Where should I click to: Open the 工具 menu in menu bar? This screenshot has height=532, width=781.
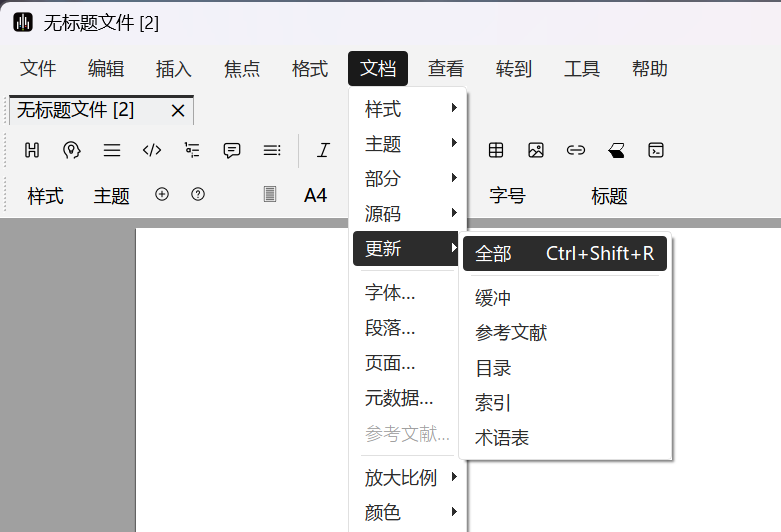point(582,69)
